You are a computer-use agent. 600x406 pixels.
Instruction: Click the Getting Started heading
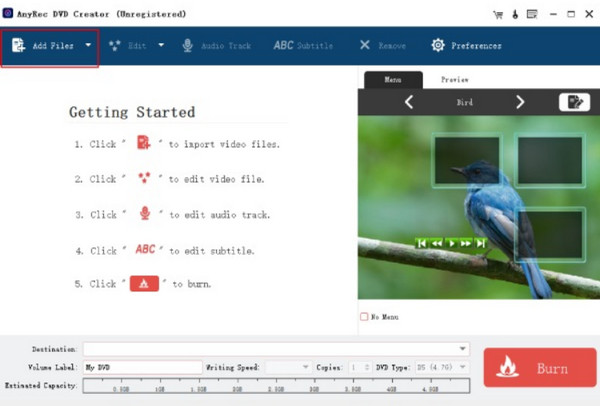132,112
